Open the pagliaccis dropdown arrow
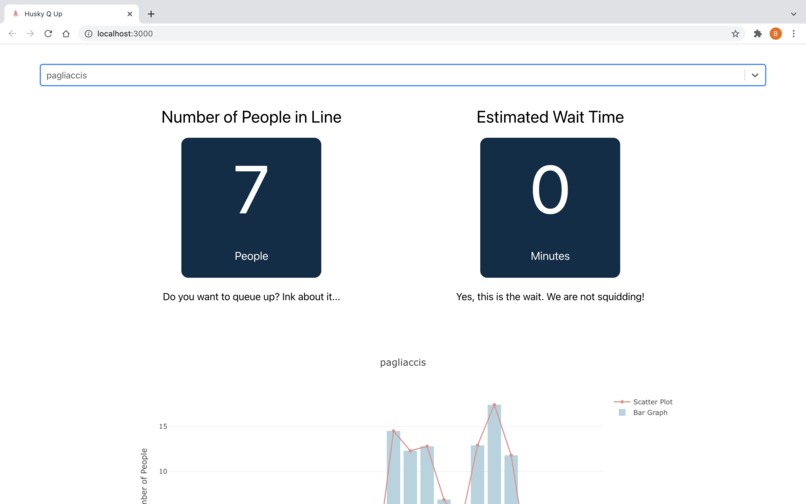 (x=755, y=75)
